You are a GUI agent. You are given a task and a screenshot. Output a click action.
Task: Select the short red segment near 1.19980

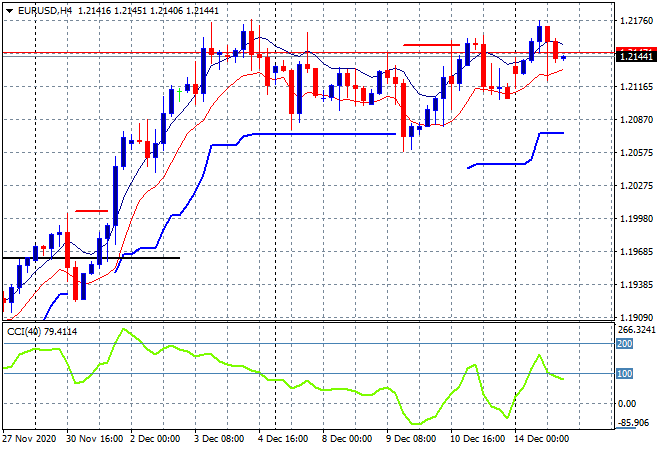pyautogui.click(x=92, y=211)
